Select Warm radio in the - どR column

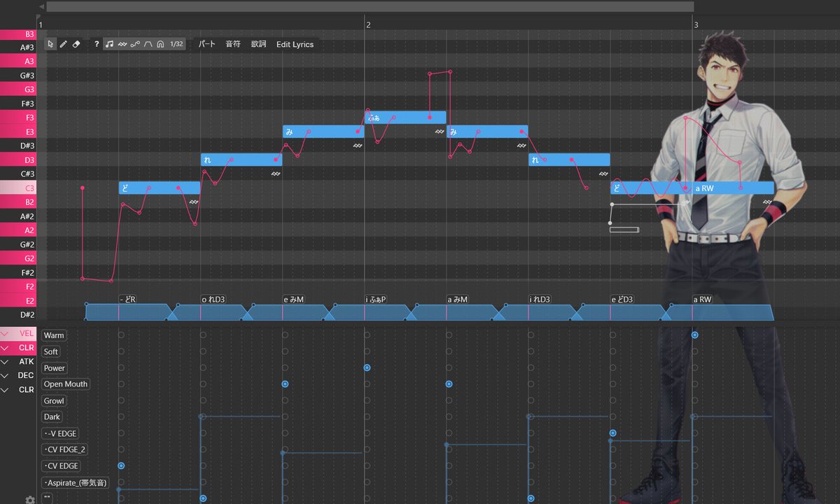tap(121, 335)
